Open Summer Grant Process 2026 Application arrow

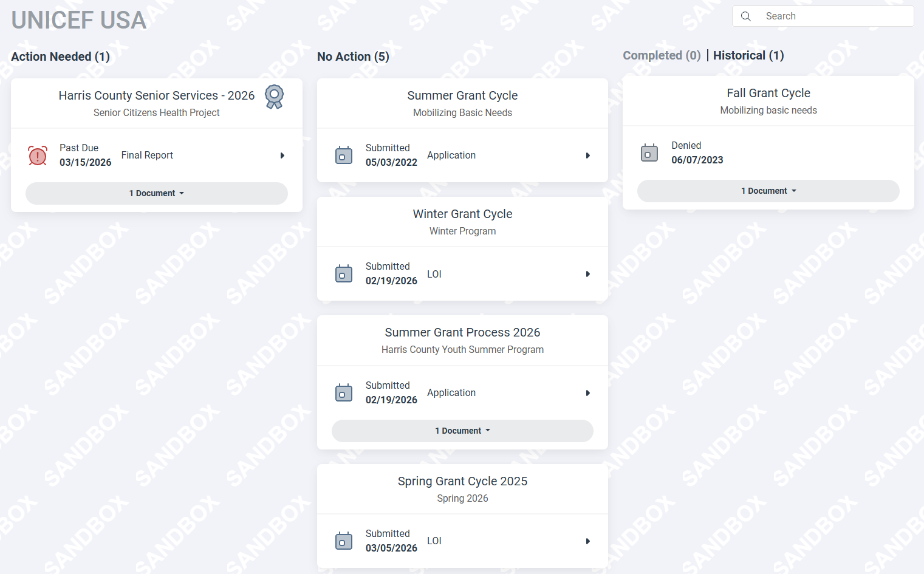pyautogui.click(x=588, y=393)
